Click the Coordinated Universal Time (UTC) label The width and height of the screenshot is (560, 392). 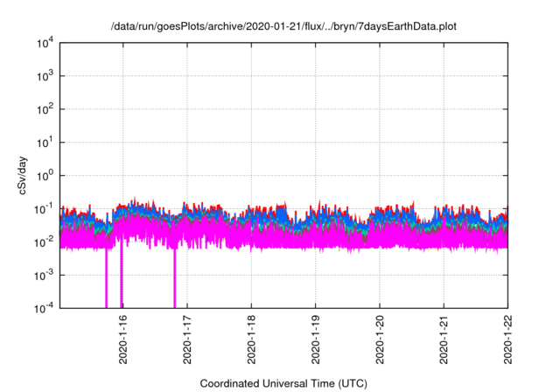[x=283, y=384]
